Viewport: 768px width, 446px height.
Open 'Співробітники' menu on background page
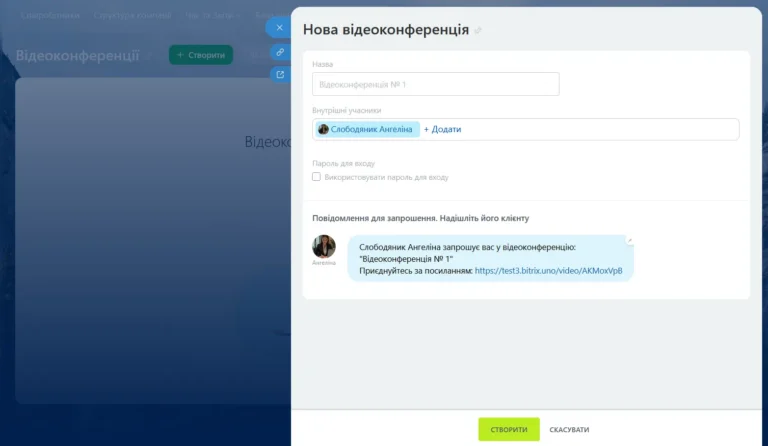point(50,15)
